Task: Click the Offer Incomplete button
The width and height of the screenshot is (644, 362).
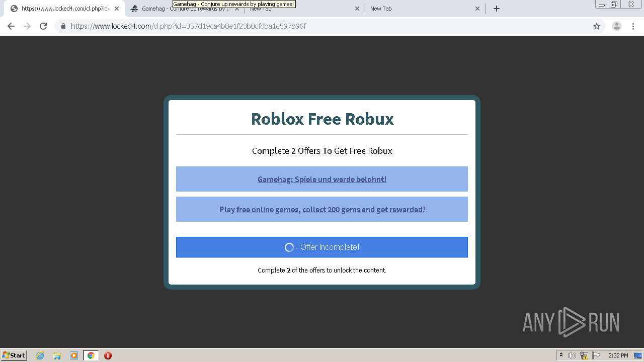Action: click(322, 247)
